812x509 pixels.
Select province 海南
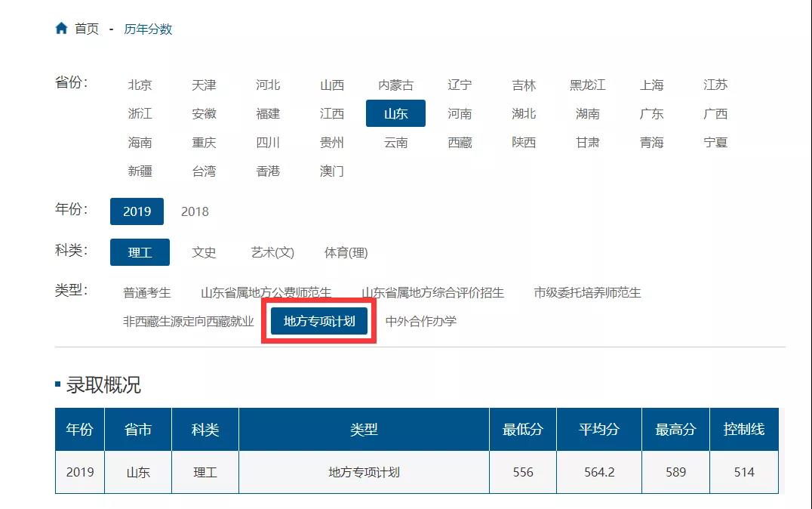point(140,143)
